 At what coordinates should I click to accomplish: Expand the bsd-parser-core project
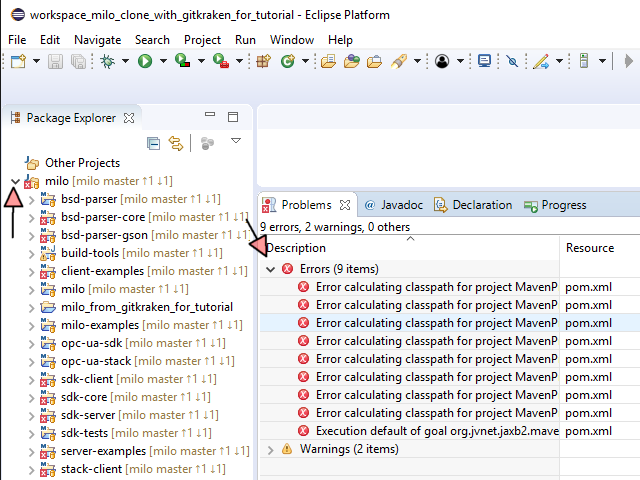(31, 218)
